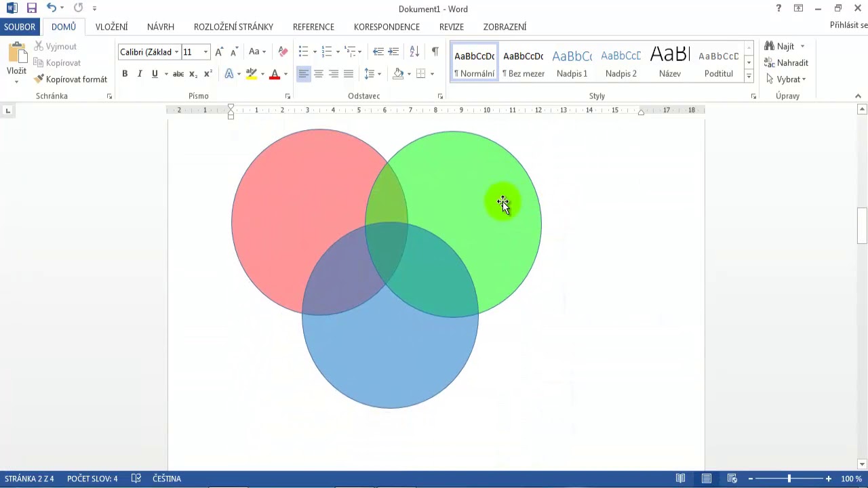Toggle superscript formatting
The image size is (868, 488).
[208, 74]
